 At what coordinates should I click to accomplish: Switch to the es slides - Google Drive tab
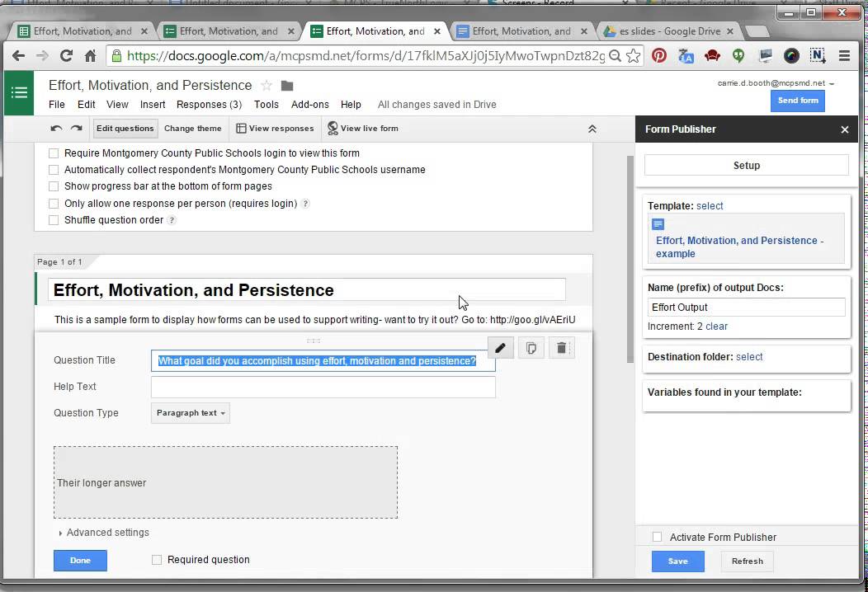pyautogui.click(x=670, y=31)
